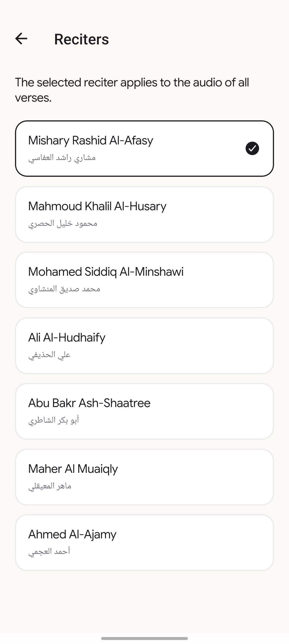Viewport: 289px width, 644px height.
Task: Select Ali Al-Hudhaify reciter card
Action: click(144, 346)
